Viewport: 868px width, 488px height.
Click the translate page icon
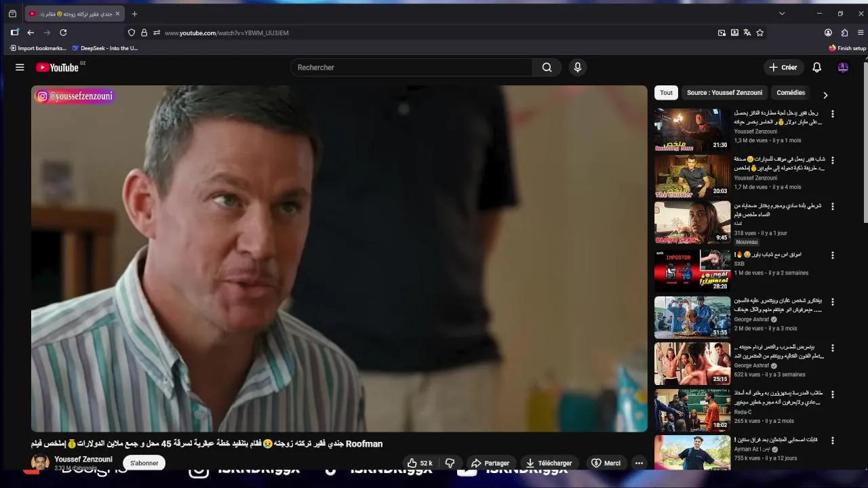point(747,33)
